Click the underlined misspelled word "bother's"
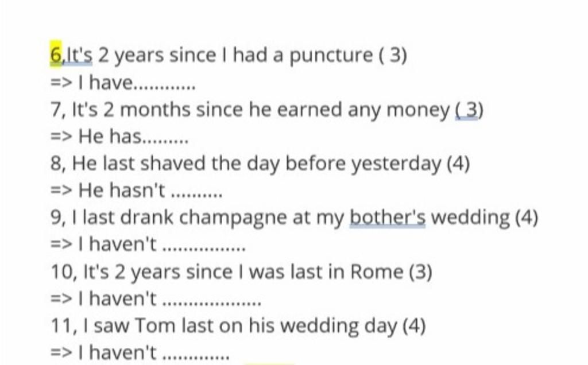 point(388,218)
